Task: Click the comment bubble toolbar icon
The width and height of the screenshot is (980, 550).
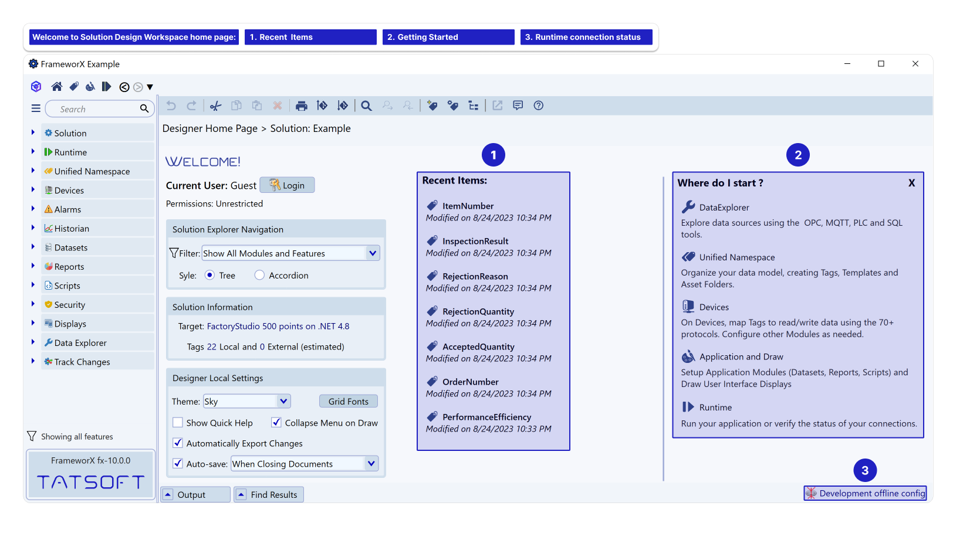Action: (518, 106)
